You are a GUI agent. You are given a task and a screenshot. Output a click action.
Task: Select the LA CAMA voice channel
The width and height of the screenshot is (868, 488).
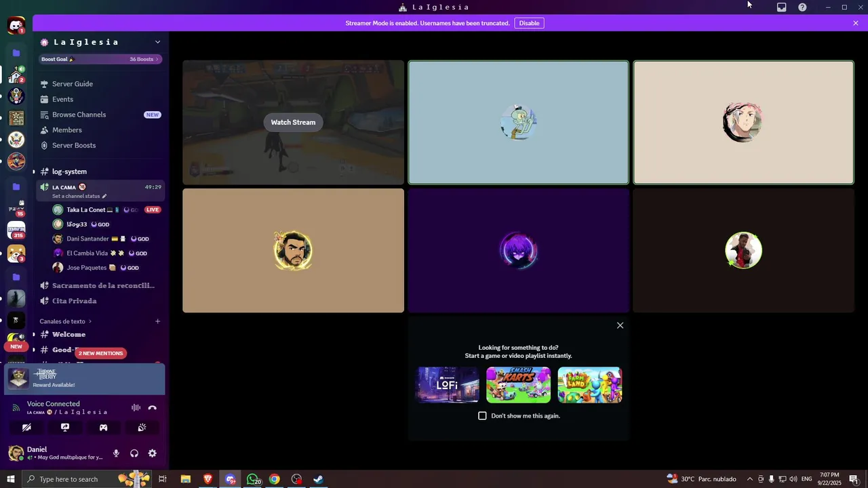coord(100,190)
